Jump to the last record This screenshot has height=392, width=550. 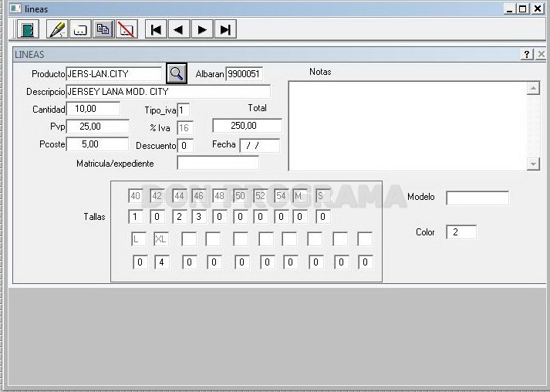pos(225,29)
